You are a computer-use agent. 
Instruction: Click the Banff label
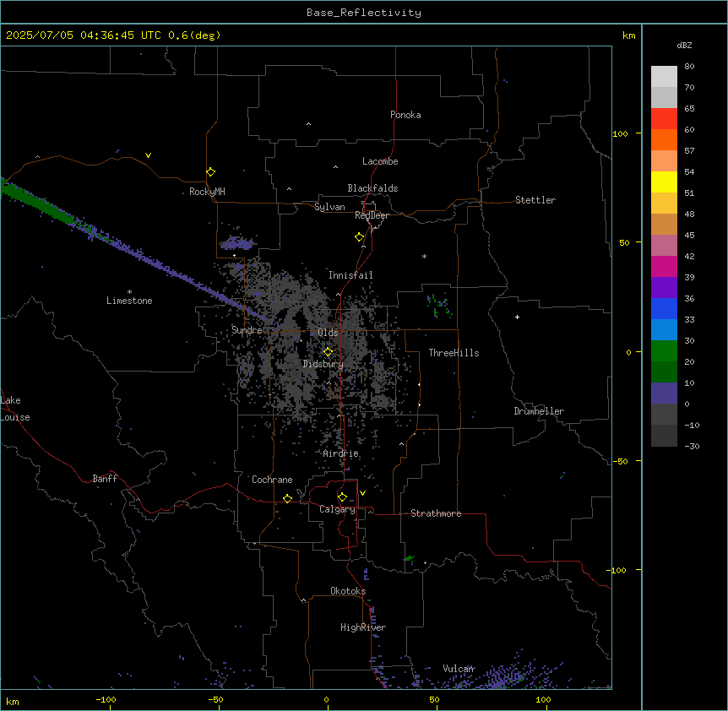(x=105, y=479)
